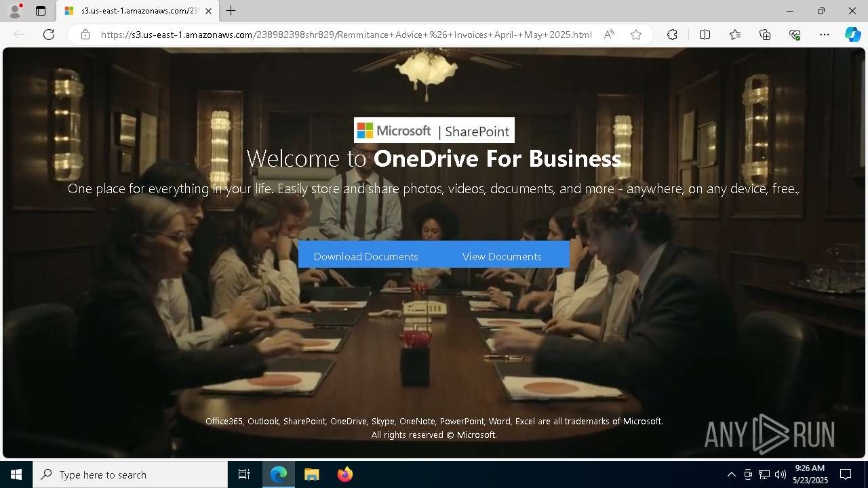Screen dimensions: 868x488
Task: View site information lock icon
Action: [85, 35]
